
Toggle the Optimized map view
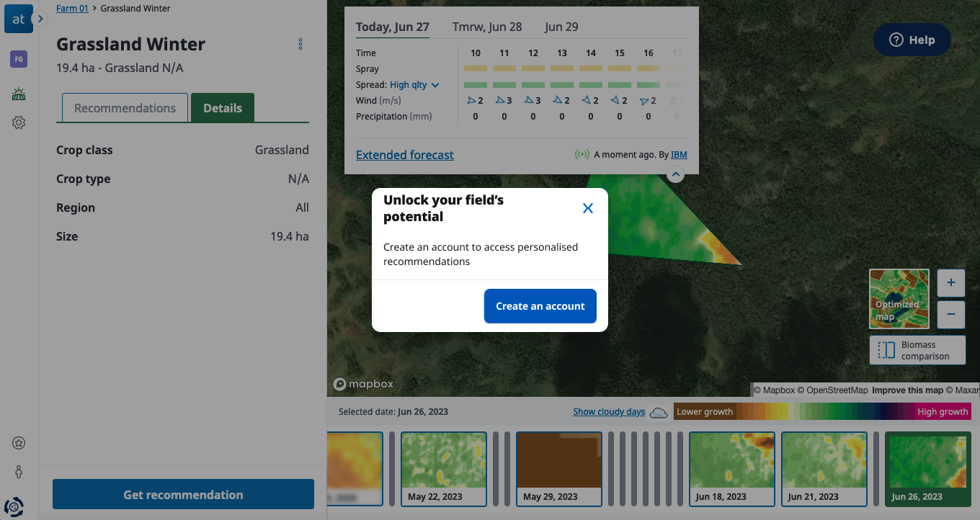tap(899, 299)
